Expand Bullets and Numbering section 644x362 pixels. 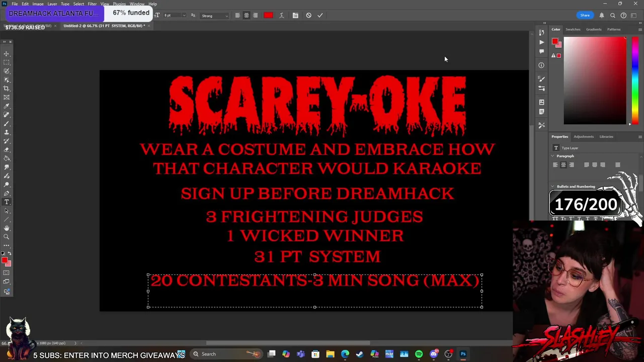[x=553, y=187]
